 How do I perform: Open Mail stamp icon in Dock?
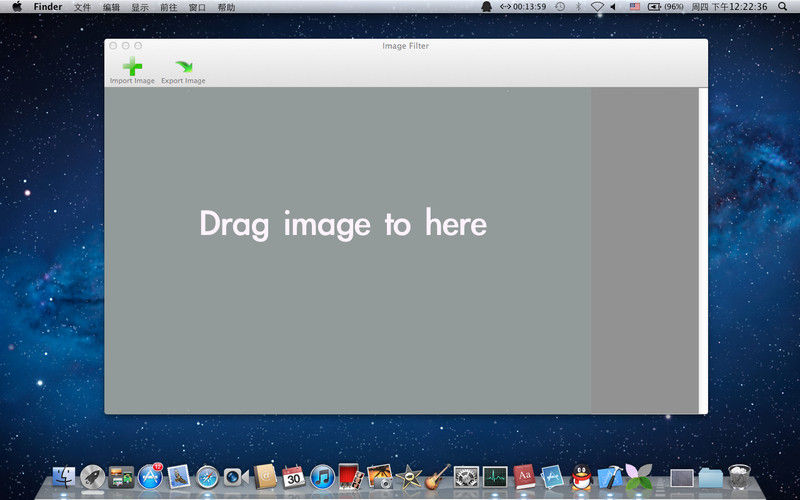pos(179,478)
